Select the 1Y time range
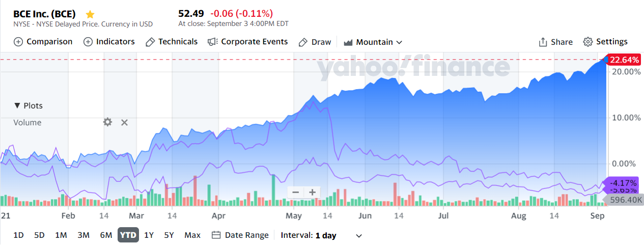This screenshot has height=245, width=644. pos(149,235)
